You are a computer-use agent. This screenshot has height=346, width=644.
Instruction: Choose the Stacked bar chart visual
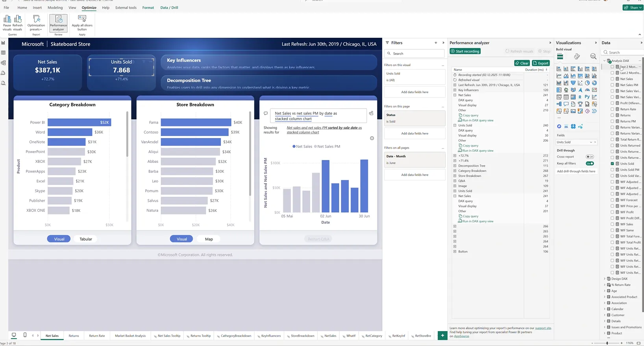tap(559, 69)
